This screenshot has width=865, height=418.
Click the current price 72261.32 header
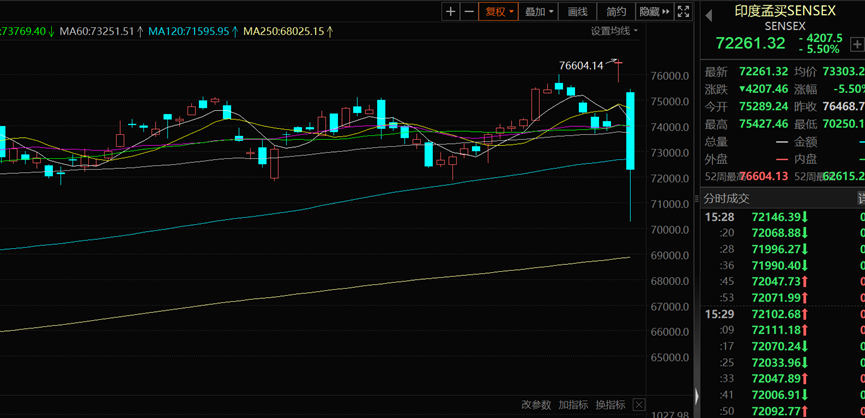click(x=750, y=43)
